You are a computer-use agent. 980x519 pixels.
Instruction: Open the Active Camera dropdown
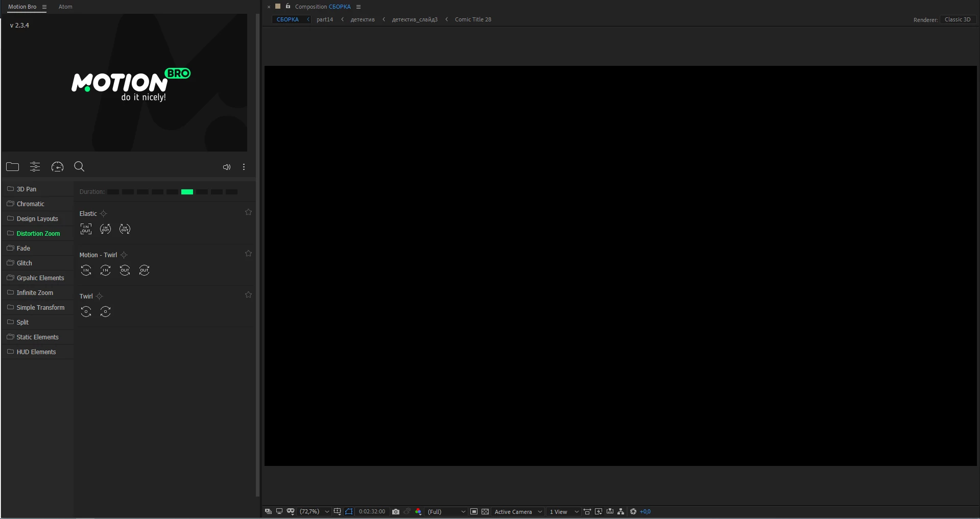[x=518, y=511]
